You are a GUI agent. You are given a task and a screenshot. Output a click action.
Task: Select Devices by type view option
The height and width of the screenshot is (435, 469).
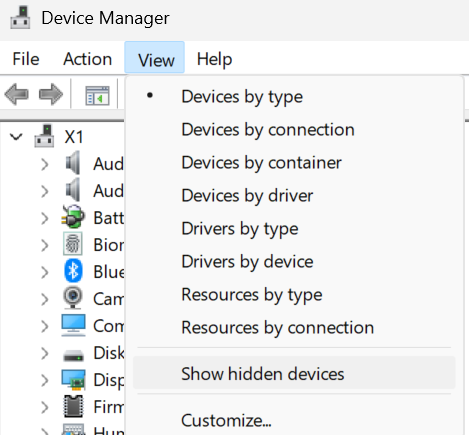[x=242, y=97]
